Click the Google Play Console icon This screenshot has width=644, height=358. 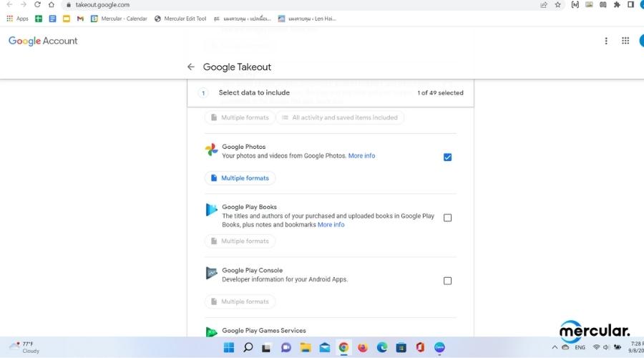point(212,273)
